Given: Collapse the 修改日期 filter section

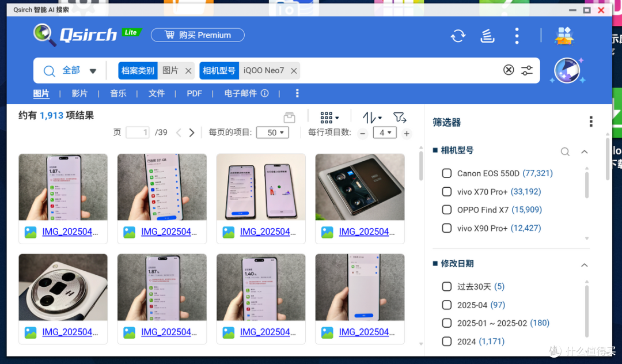Looking at the screenshot, I should click(x=585, y=265).
